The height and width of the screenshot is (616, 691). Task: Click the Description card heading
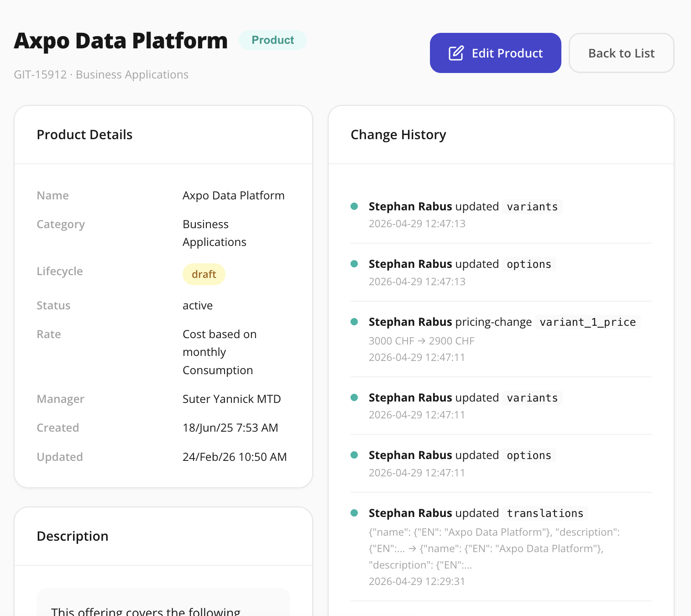click(x=73, y=536)
